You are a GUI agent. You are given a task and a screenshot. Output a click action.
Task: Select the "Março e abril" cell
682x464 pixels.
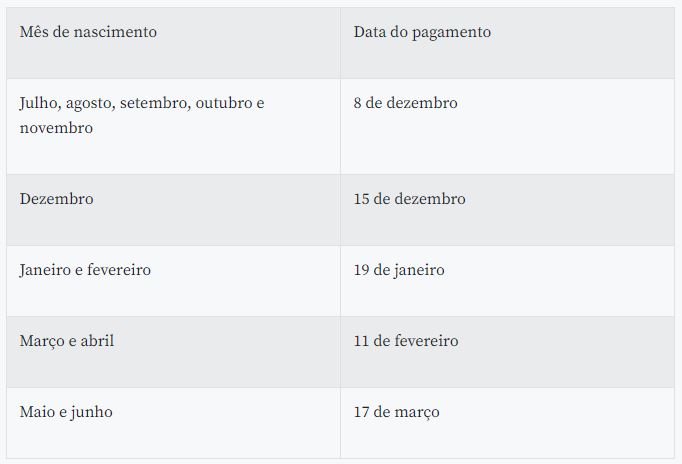click(67, 341)
